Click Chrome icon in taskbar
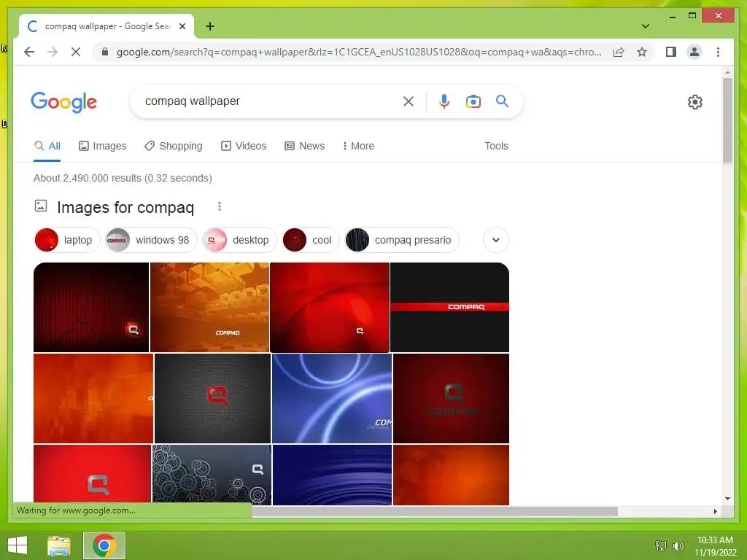The width and height of the screenshot is (747, 560). click(x=104, y=545)
